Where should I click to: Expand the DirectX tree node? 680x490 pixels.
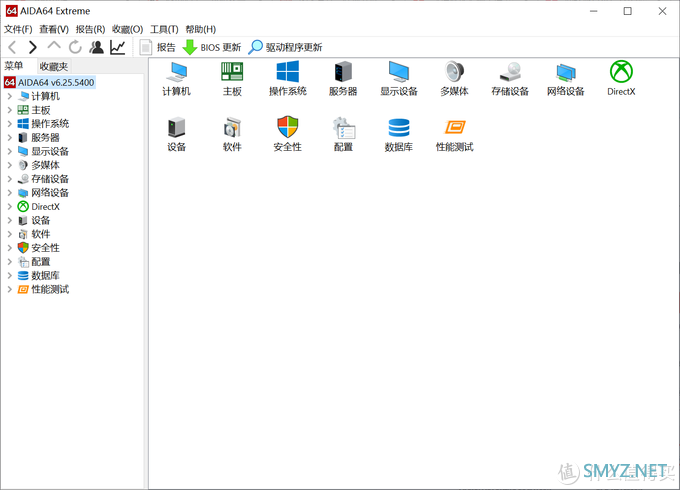10,206
